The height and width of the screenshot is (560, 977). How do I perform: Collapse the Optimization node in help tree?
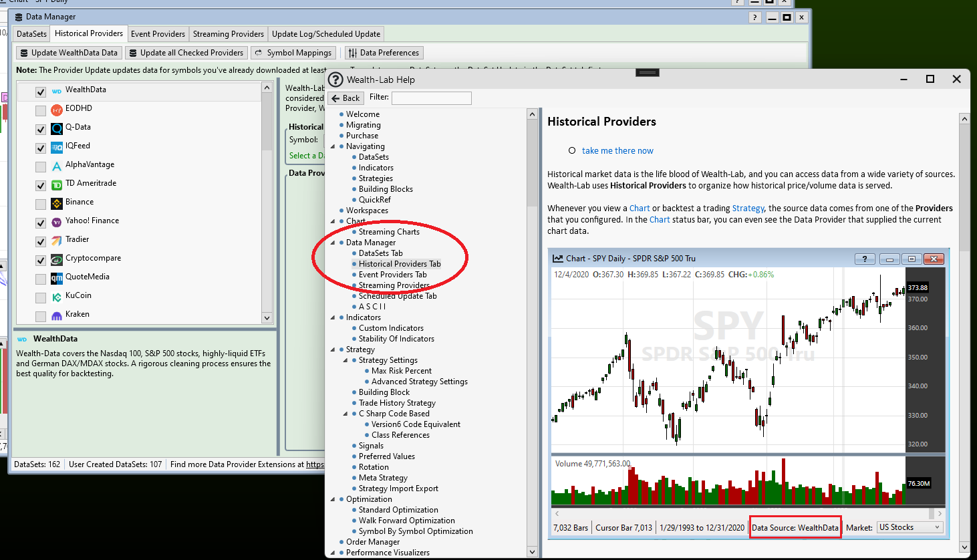click(333, 499)
